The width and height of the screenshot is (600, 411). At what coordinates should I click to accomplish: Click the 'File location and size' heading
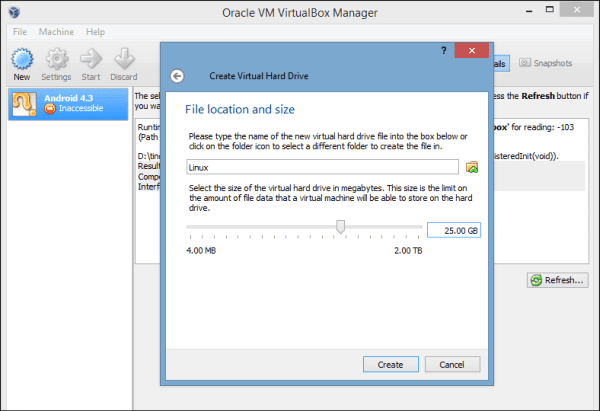(x=240, y=109)
